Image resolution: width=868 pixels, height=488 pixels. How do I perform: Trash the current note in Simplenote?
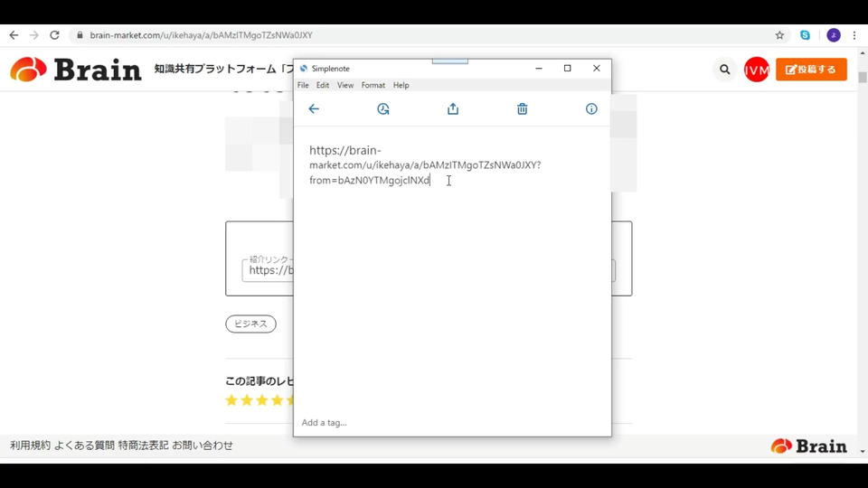(522, 109)
